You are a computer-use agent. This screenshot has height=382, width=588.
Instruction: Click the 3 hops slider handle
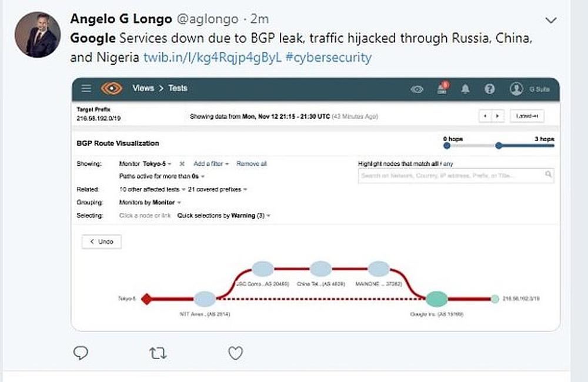(x=499, y=145)
